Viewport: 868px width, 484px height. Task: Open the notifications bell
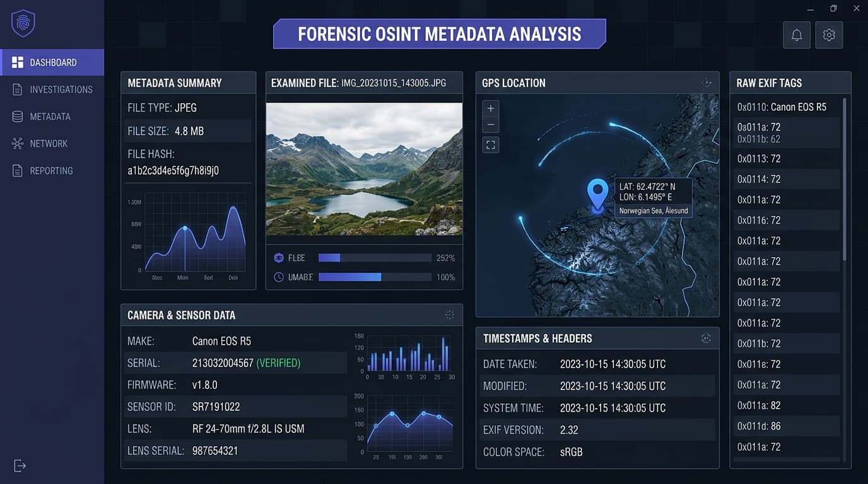(x=797, y=35)
